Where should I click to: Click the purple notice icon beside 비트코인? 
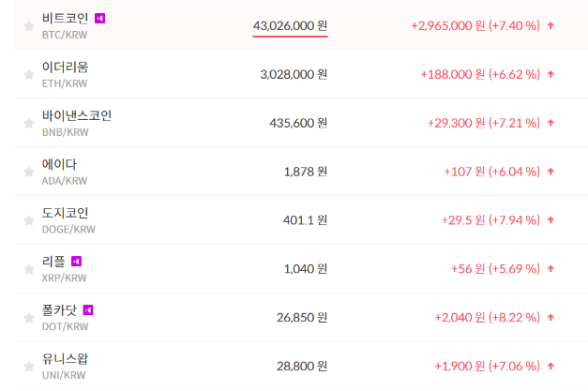[100, 18]
